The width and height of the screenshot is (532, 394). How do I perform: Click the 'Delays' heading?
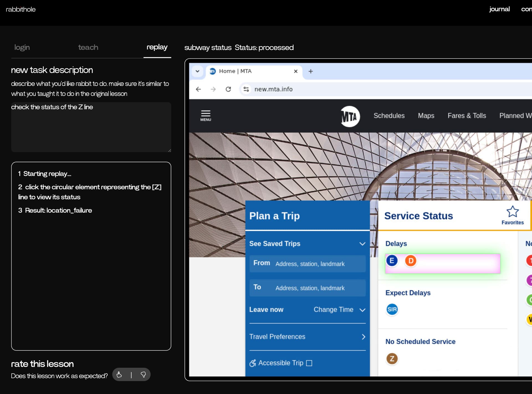396,243
